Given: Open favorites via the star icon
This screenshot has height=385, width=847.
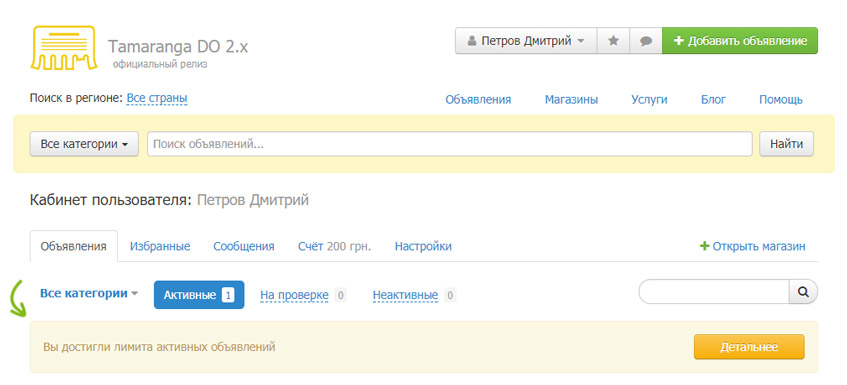Looking at the screenshot, I should [x=613, y=40].
